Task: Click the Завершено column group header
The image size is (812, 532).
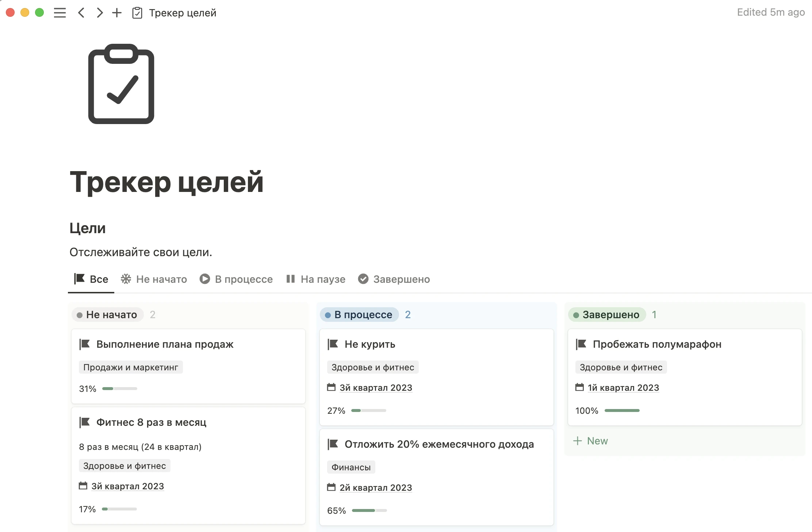Action: [607, 315]
